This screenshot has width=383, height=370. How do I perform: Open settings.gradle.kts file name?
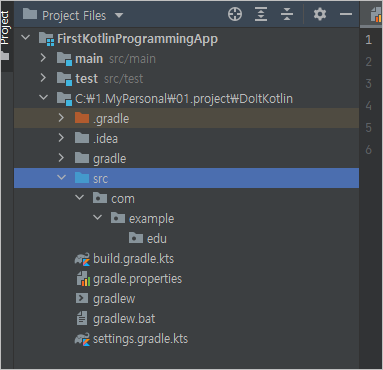pos(140,339)
